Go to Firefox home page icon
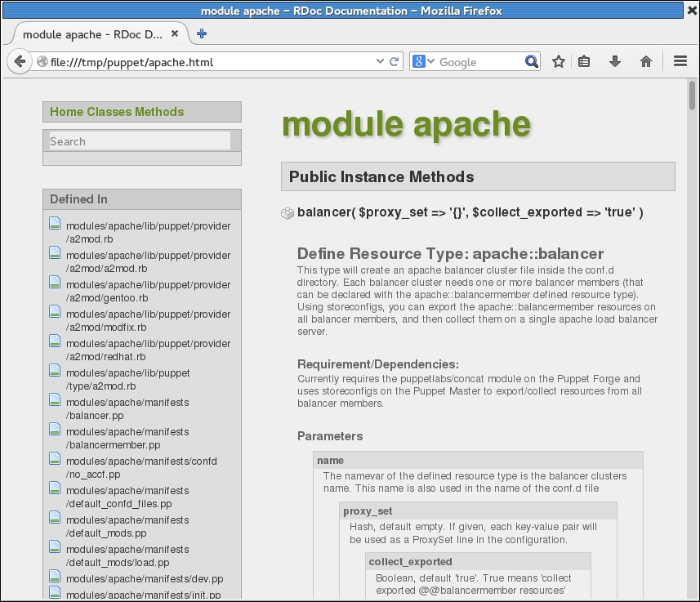 click(x=645, y=61)
